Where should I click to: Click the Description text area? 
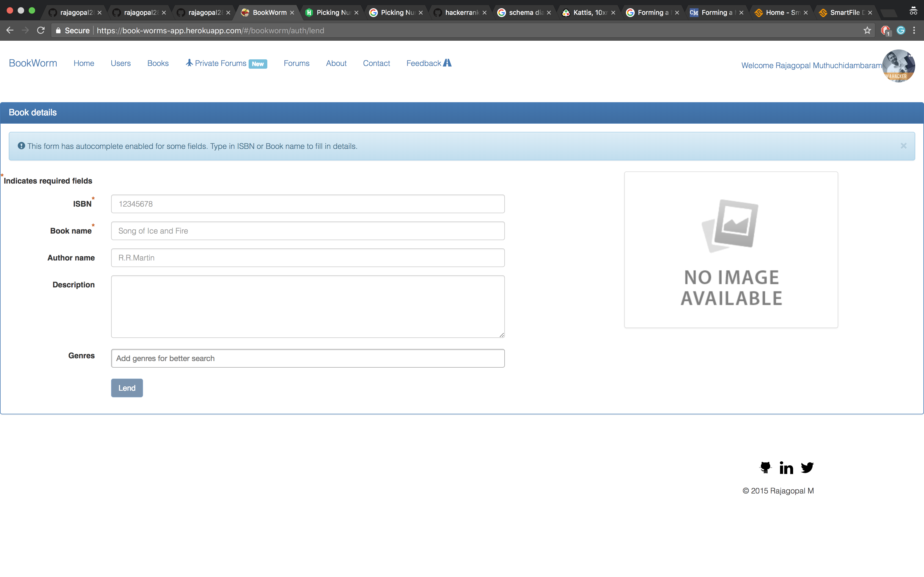(307, 306)
